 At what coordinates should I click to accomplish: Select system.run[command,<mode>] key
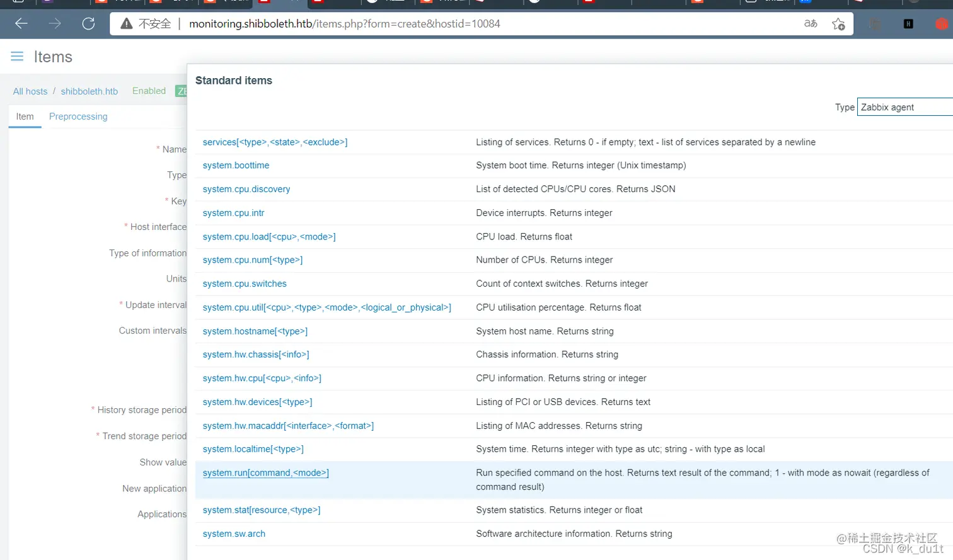pos(265,473)
